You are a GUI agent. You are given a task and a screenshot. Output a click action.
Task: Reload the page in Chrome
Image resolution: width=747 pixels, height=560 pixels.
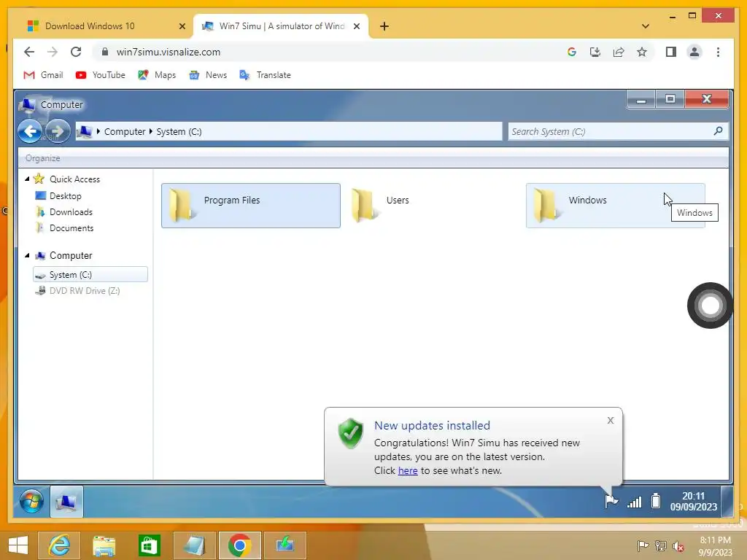click(76, 52)
